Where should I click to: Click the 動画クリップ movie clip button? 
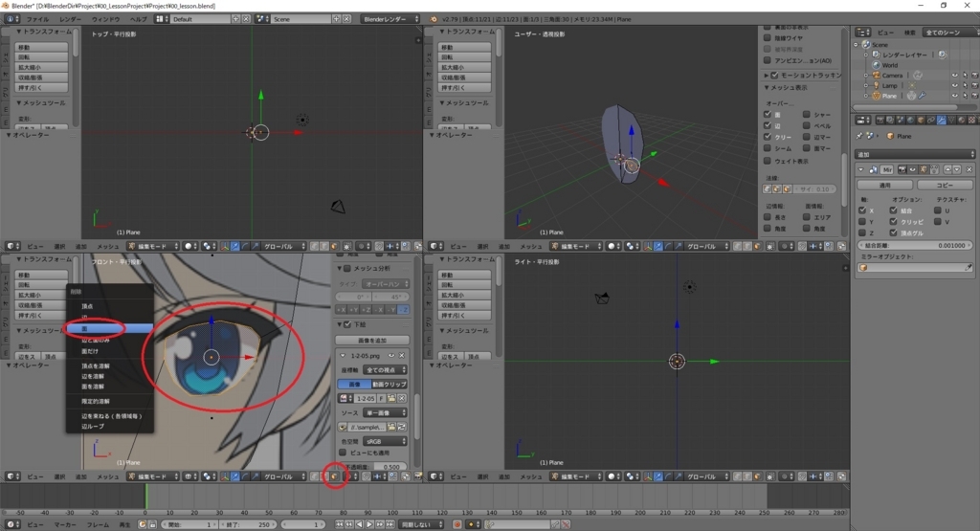390,385
